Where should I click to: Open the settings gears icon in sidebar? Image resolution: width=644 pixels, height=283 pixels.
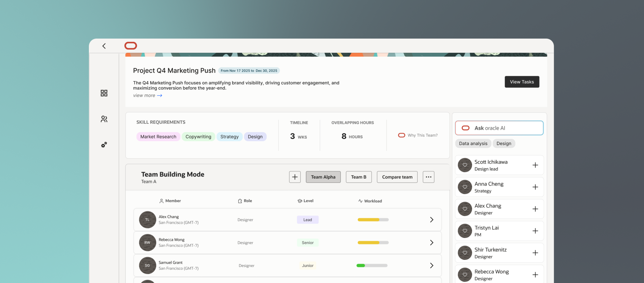coord(104,145)
